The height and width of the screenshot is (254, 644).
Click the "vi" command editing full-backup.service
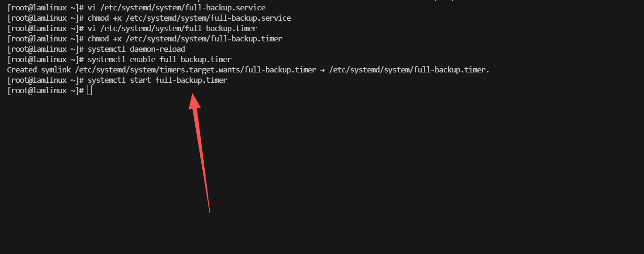(91, 8)
